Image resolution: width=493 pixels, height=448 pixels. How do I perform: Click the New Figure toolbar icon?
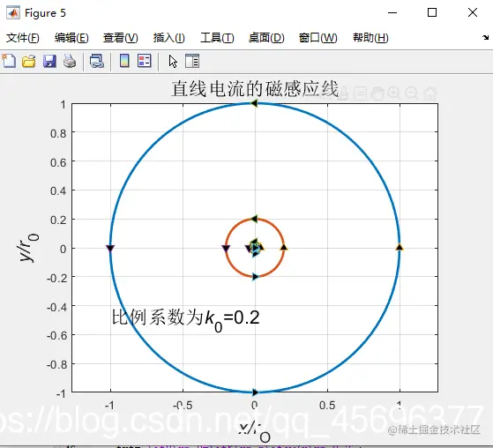(9, 61)
